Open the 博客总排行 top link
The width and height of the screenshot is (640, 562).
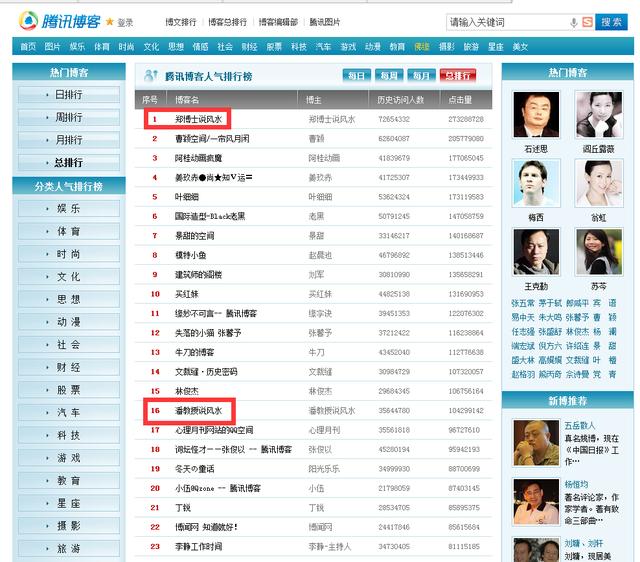click(227, 22)
